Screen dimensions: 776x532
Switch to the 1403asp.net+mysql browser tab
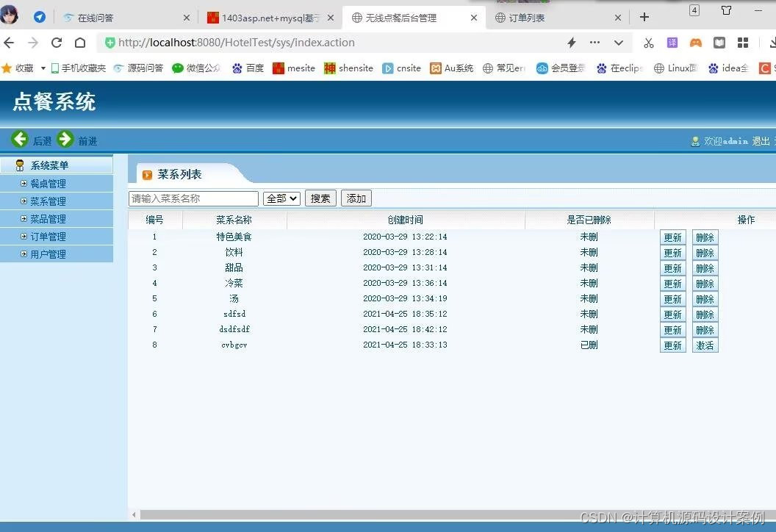(x=270, y=18)
